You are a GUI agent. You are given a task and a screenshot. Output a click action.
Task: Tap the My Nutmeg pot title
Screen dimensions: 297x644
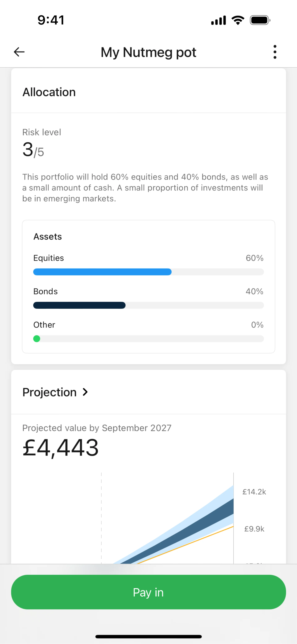[148, 52]
